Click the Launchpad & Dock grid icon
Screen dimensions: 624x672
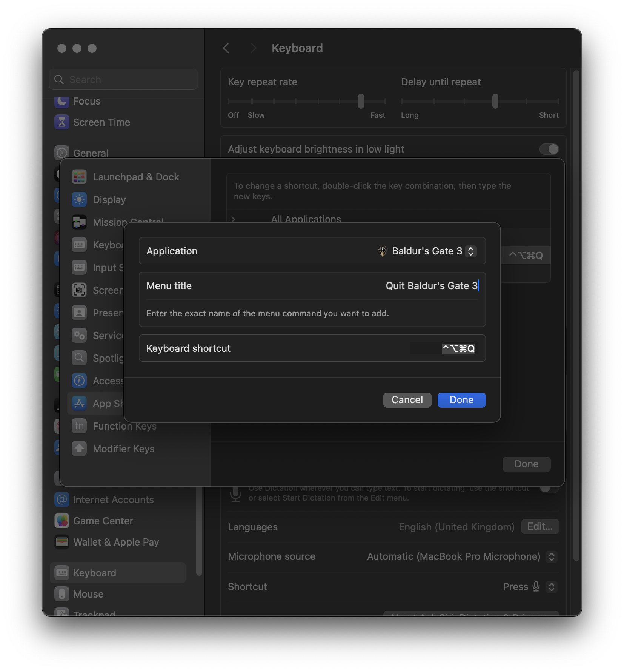pyautogui.click(x=79, y=177)
